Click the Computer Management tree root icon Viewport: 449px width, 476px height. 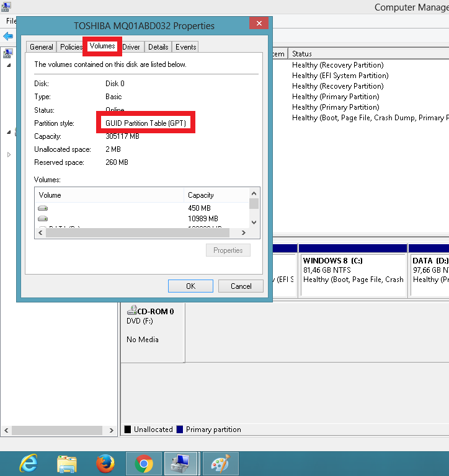(7, 54)
